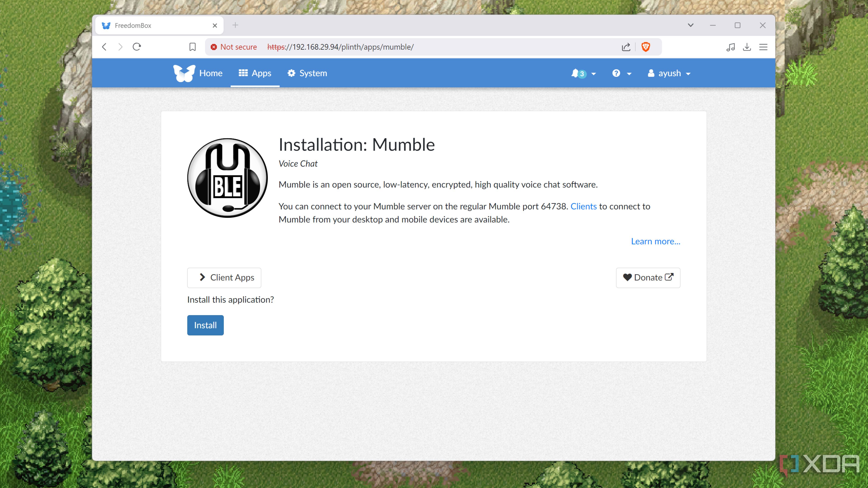Open the System settings menu item
The image size is (868, 488).
point(307,73)
